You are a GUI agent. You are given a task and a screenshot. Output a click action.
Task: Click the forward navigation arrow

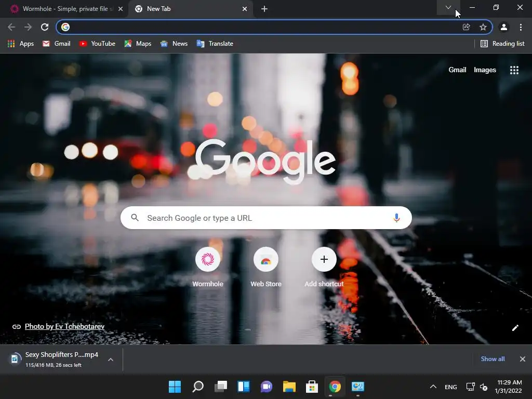coord(28,27)
